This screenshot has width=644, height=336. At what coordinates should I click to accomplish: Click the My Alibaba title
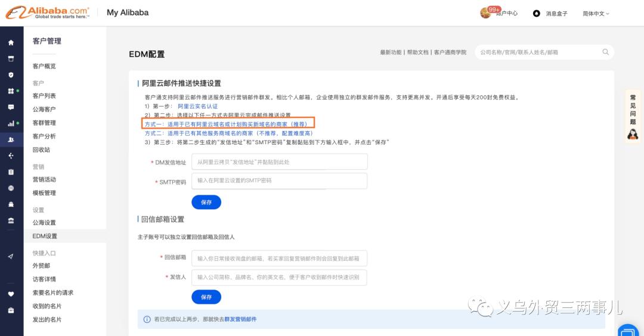click(128, 13)
